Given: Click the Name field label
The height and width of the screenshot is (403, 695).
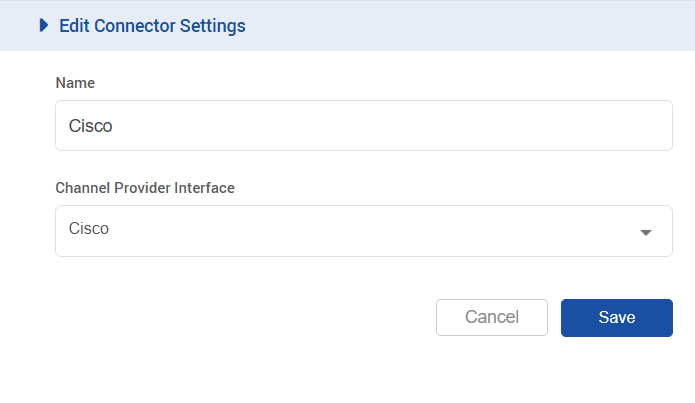Looking at the screenshot, I should pos(75,82).
